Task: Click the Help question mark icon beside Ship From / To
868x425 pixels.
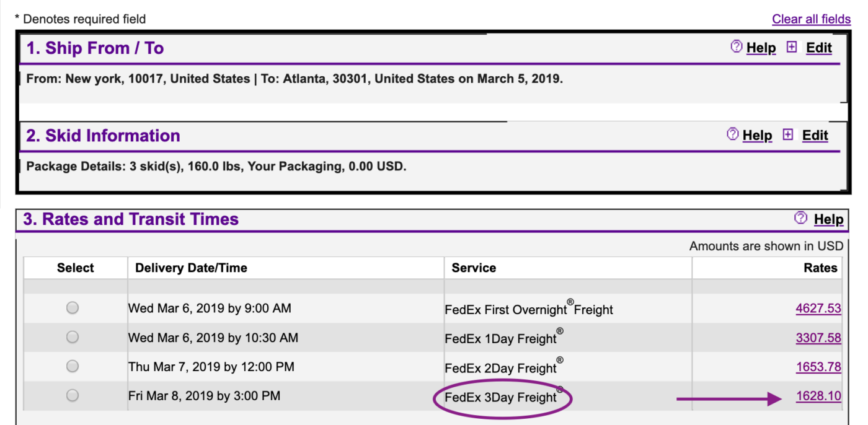Action: point(735,47)
